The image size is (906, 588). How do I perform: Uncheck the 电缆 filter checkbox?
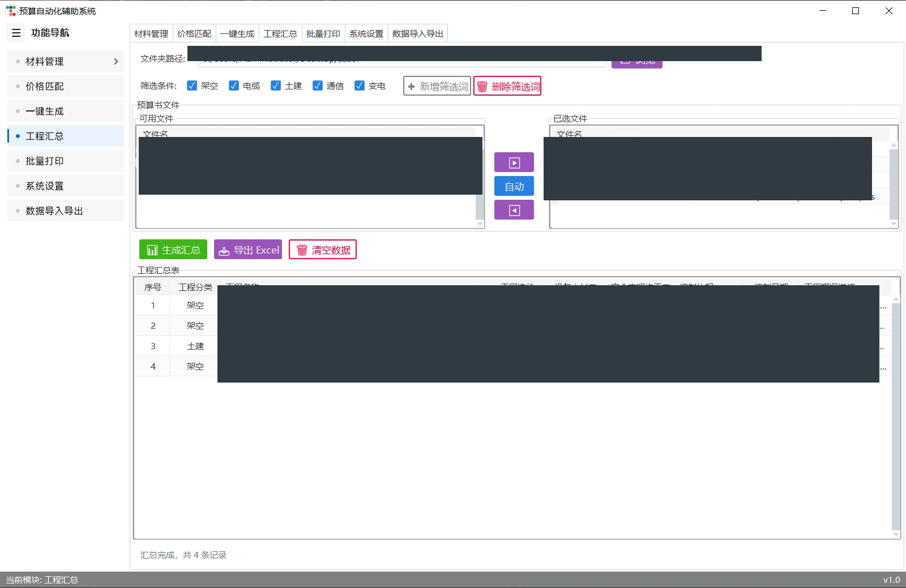(x=234, y=85)
